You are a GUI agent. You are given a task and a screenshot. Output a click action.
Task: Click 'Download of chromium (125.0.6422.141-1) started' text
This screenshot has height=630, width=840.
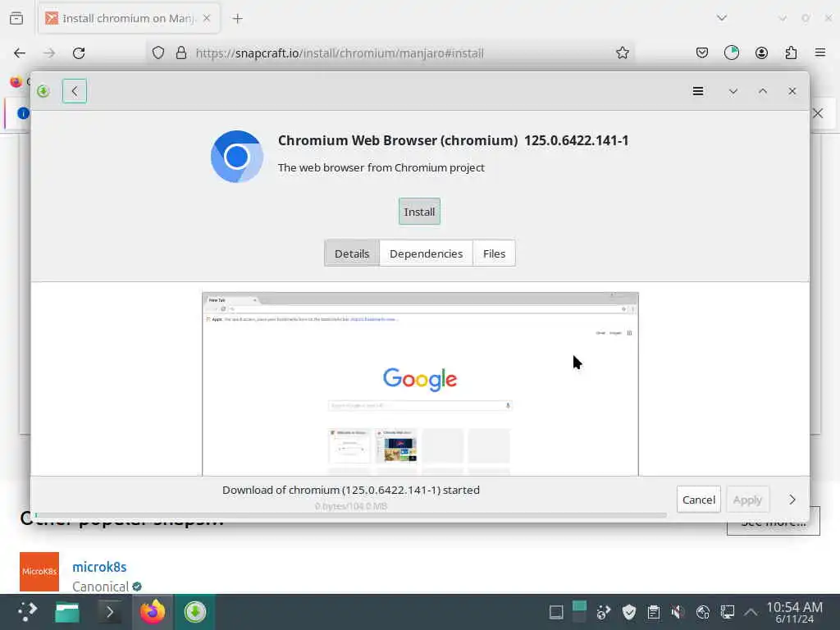[x=351, y=490]
